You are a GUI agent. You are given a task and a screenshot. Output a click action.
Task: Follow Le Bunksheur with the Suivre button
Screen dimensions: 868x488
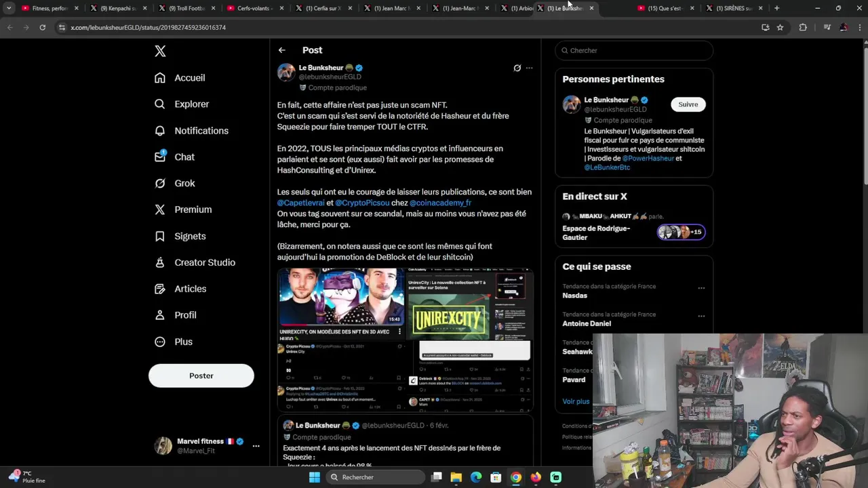(x=688, y=104)
